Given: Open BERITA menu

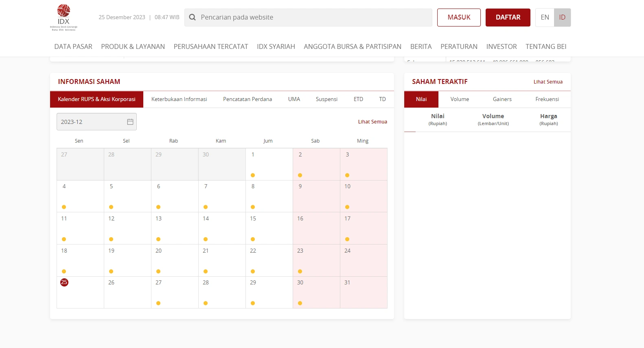Looking at the screenshot, I should (x=421, y=46).
